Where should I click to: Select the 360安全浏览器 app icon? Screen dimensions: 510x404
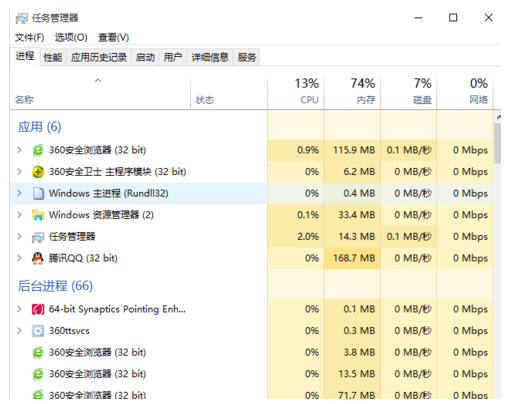point(38,150)
